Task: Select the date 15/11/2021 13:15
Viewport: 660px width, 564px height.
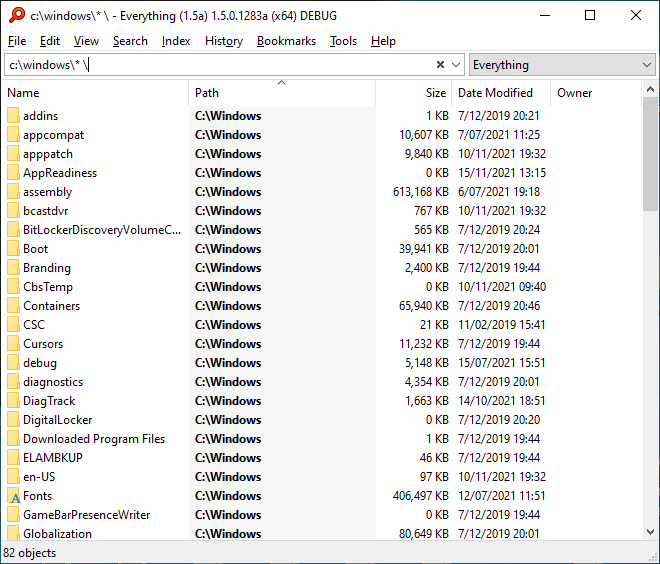Action: click(x=502, y=173)
